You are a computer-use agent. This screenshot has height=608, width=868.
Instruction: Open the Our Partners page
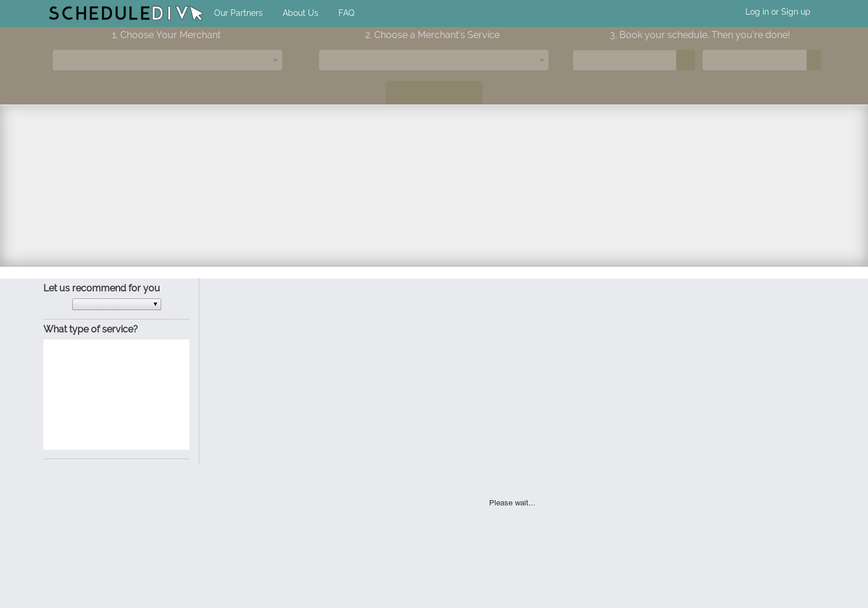tap(238, 13)
